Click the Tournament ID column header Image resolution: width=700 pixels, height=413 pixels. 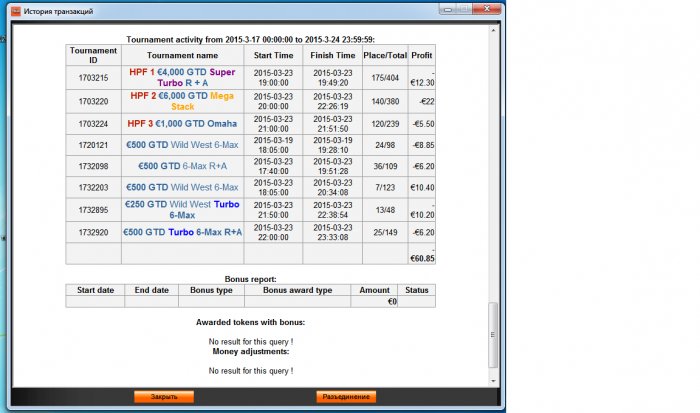93,55
